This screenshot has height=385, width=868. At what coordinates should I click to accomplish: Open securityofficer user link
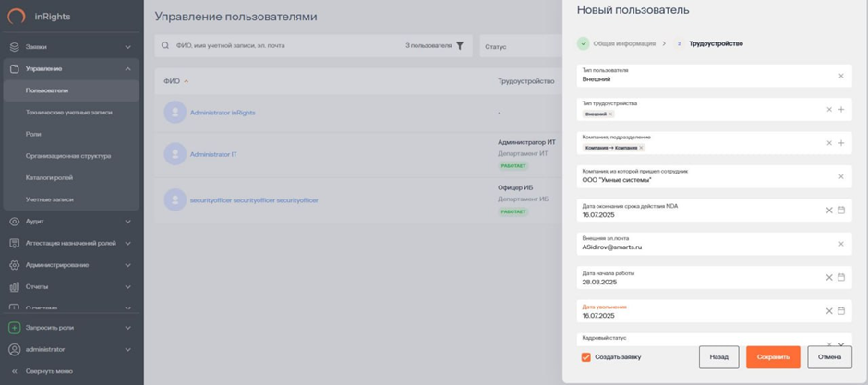254,200
